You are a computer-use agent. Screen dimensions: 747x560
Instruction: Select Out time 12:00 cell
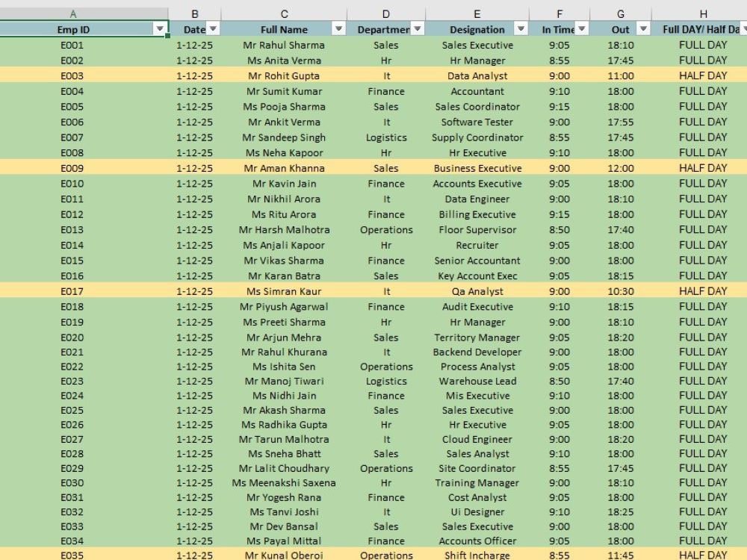(x=620, y=168)
